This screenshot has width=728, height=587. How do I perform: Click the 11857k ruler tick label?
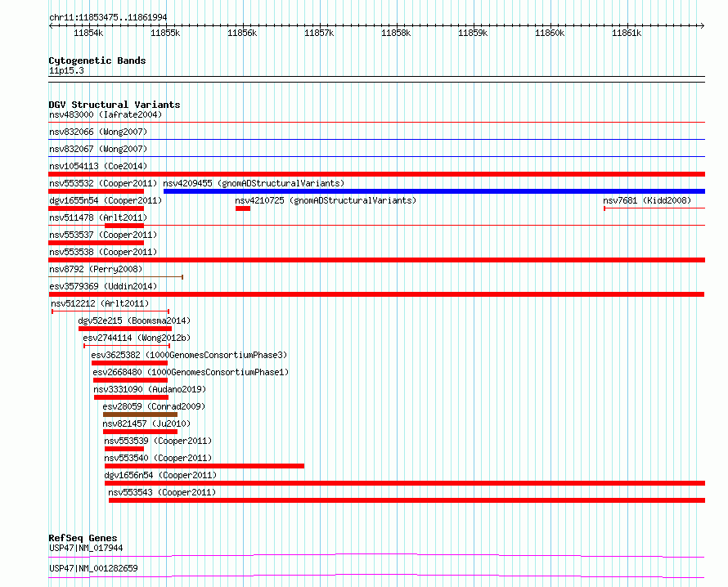coord(319,34)
